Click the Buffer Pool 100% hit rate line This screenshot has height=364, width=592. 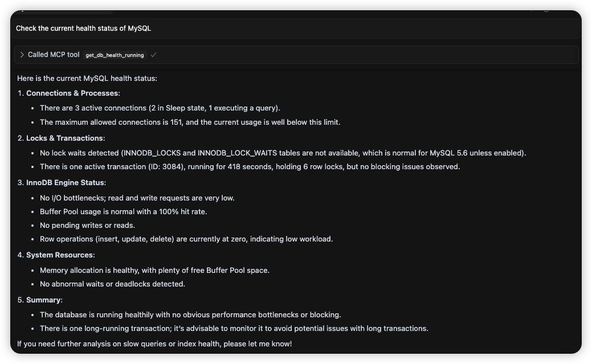point(123,211)
